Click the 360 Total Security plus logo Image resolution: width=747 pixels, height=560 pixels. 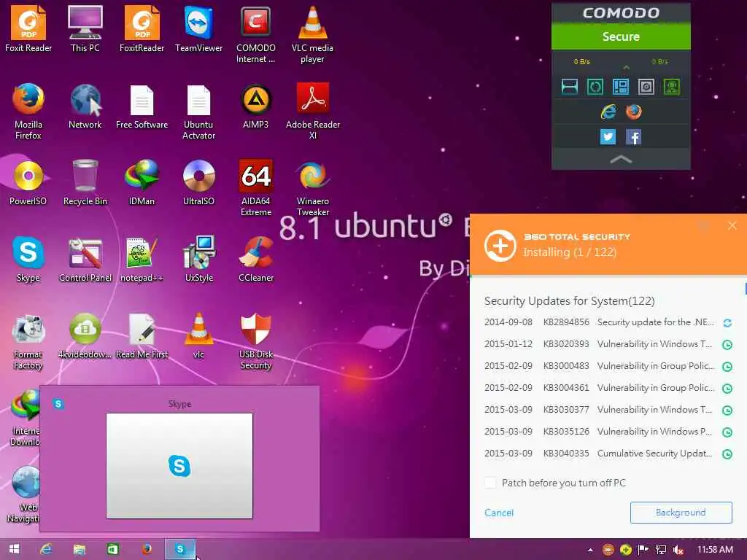click(500, 246)
